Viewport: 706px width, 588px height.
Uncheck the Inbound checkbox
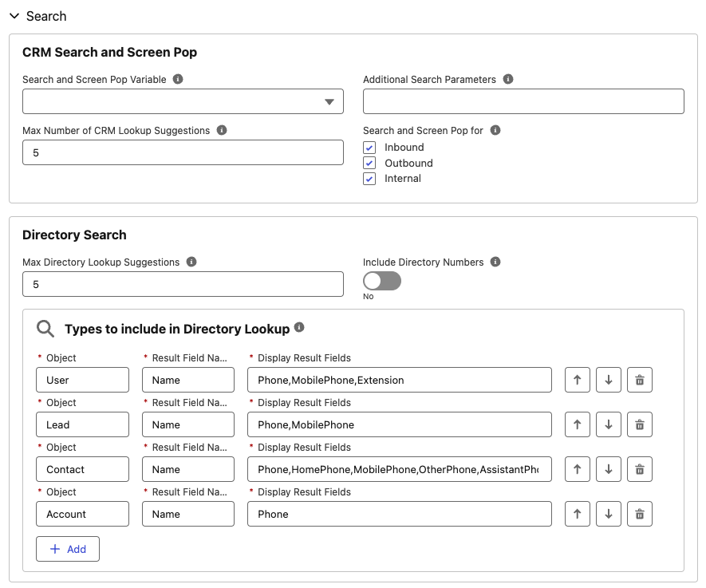[369, 148]
